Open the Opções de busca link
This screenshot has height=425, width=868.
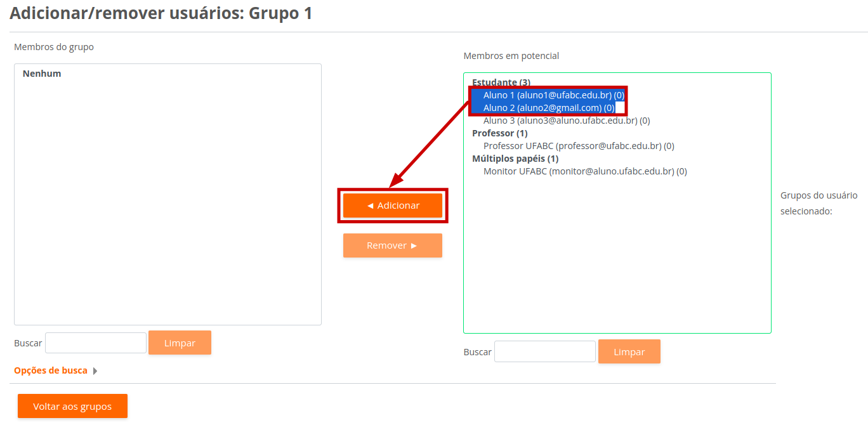click(51, 370)
